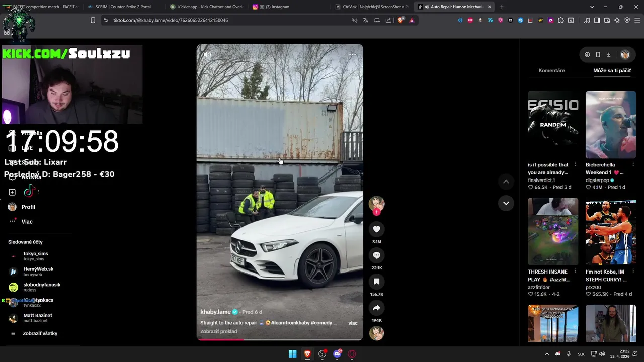
Task: Show hidden tray icons chevron
Action: pos(547,354)
